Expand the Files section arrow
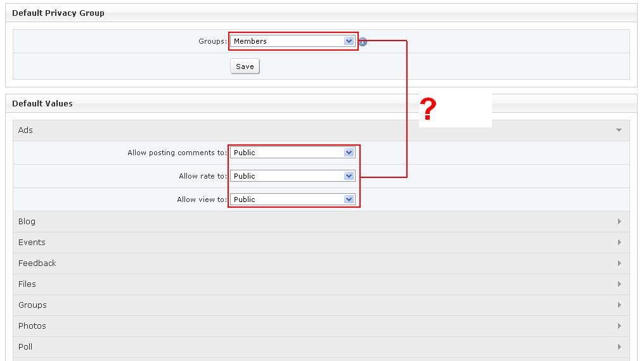 pos(619,284)
